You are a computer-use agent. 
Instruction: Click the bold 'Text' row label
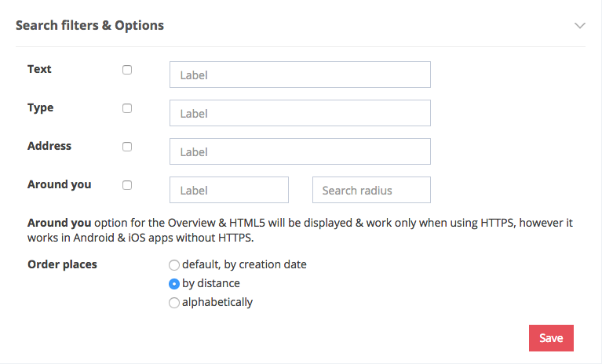click(x=39, y=69)
